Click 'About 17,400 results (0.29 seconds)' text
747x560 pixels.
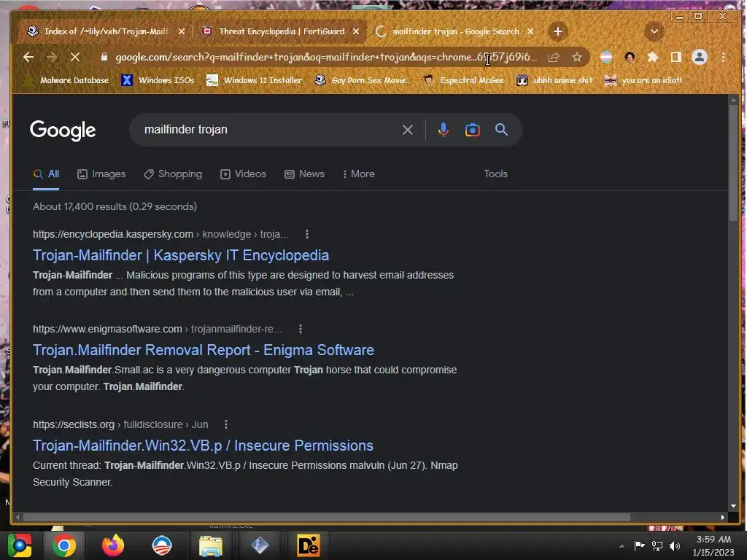[x=115, y=206]
